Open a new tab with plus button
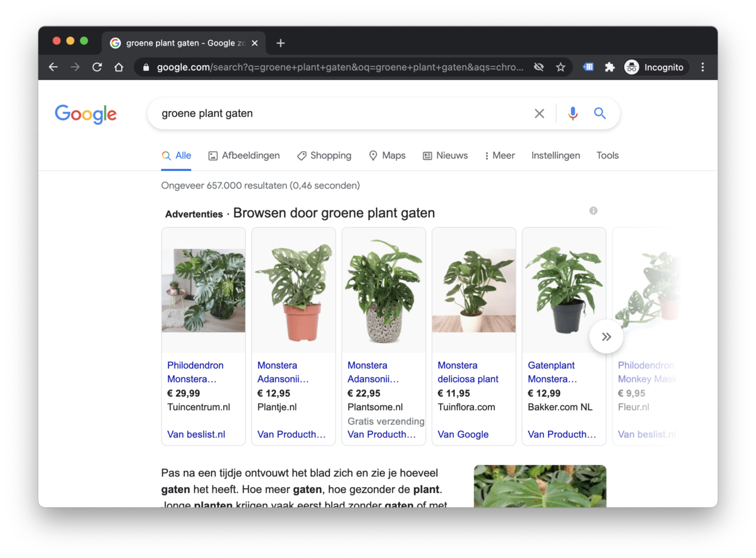The image size is (756, 558). [281, 43]
